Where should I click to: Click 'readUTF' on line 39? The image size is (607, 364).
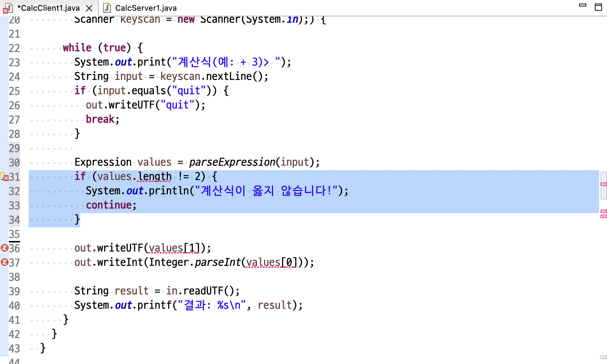(203, 291)
